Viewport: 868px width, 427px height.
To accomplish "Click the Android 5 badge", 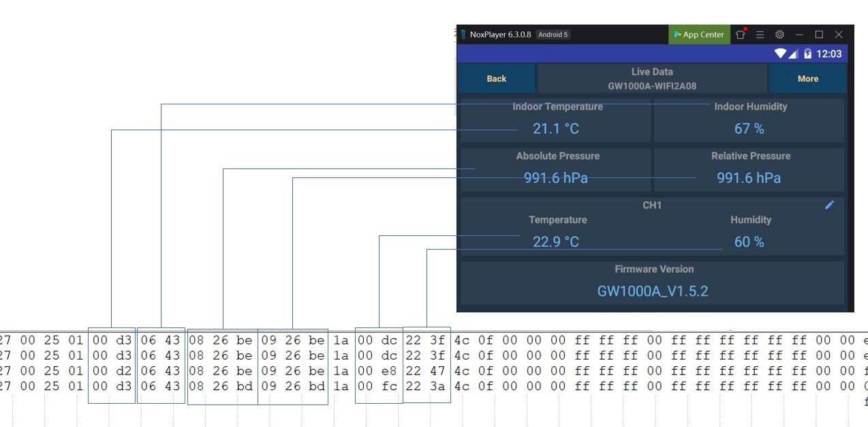I will click(553, 35).
